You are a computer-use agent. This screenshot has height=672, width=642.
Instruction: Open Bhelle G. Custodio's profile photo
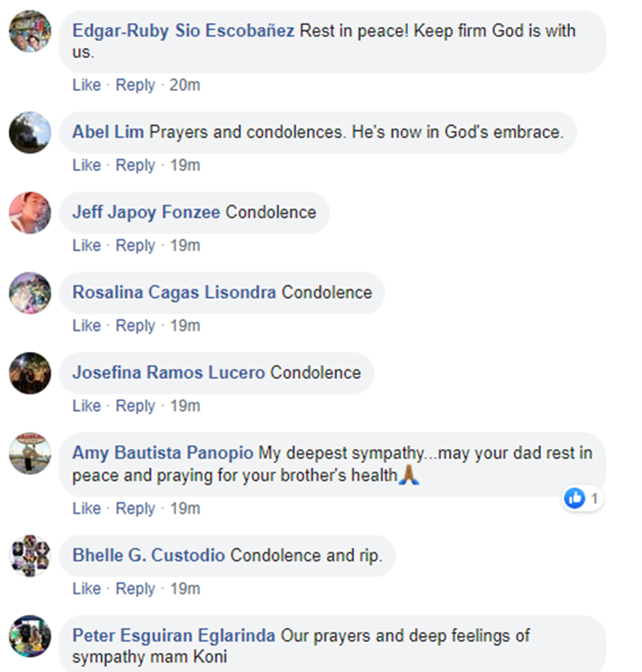coord(30,556)
